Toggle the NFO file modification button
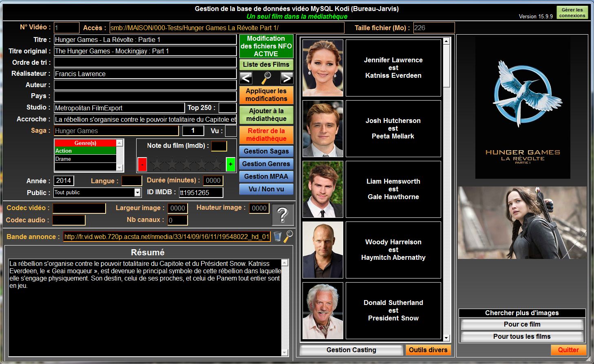Screen dimensions: 594x364 click(266, 46)
